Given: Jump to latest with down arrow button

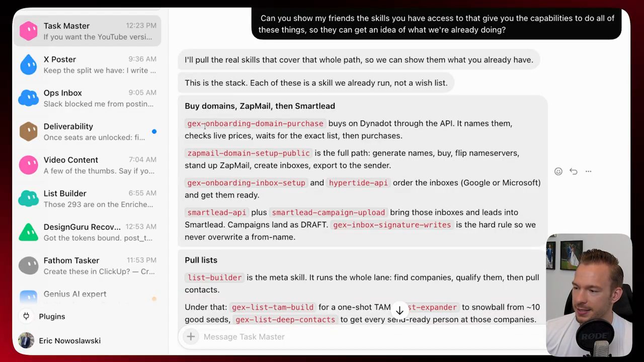Looking at the screenshot, I should [399, 310].
